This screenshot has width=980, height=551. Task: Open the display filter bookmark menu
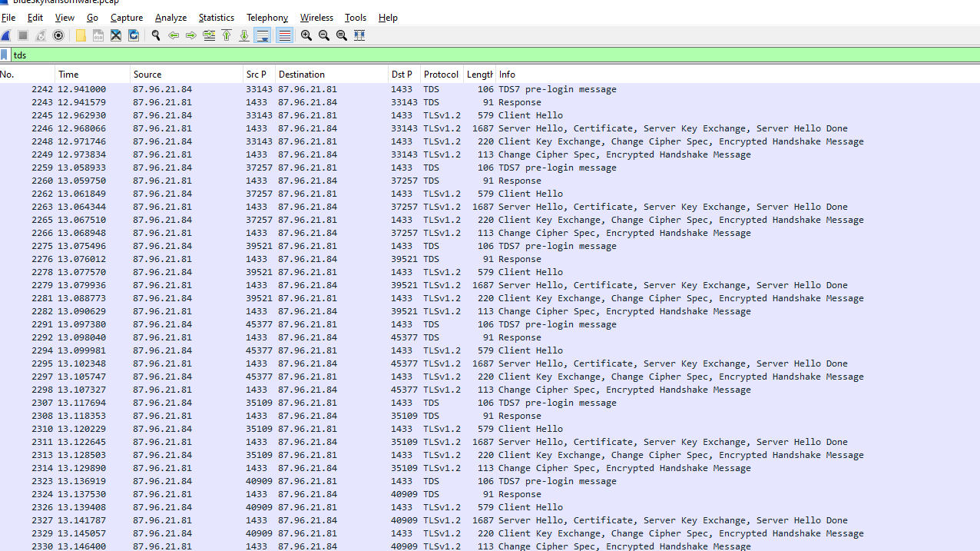click(x=5, y=55)
